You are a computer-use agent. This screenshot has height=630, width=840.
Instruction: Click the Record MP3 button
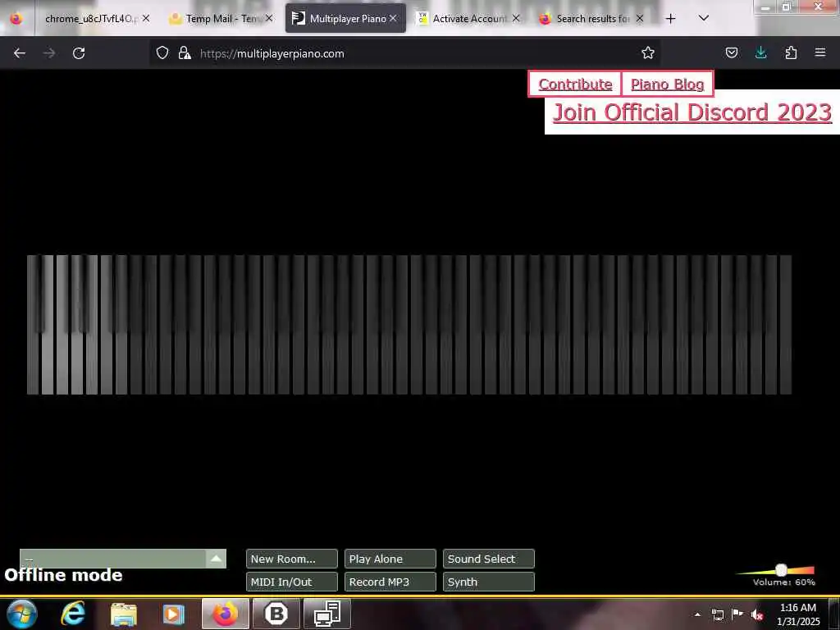[390, 582]
